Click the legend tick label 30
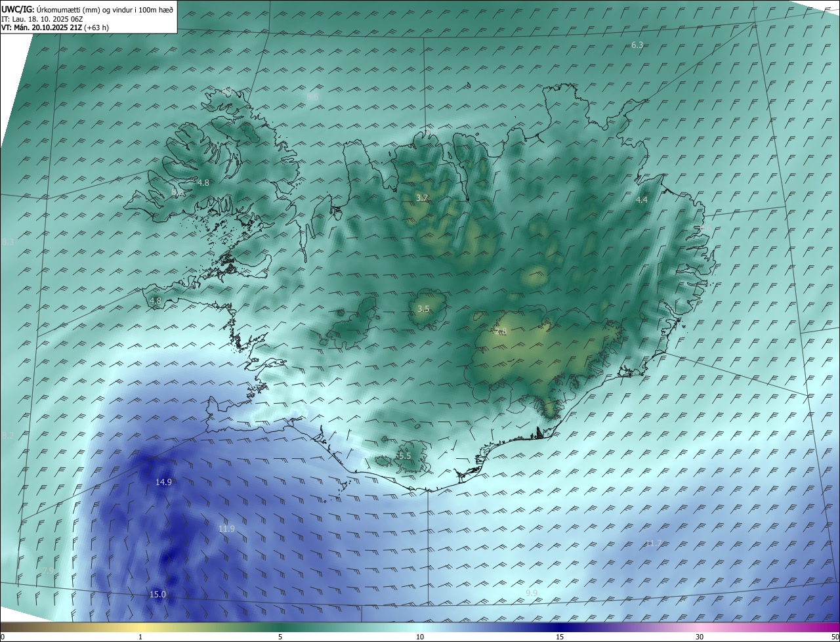Screen dimensions: 840x642 700,637
